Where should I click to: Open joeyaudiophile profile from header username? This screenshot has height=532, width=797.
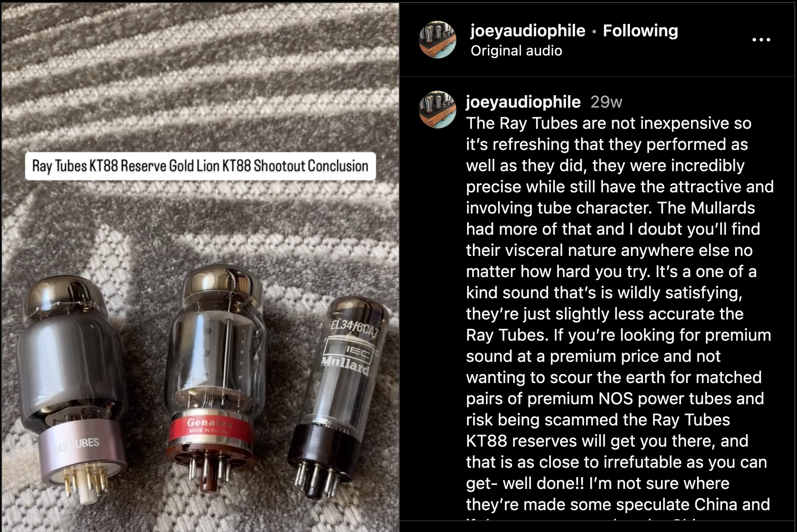pos(528,31)
